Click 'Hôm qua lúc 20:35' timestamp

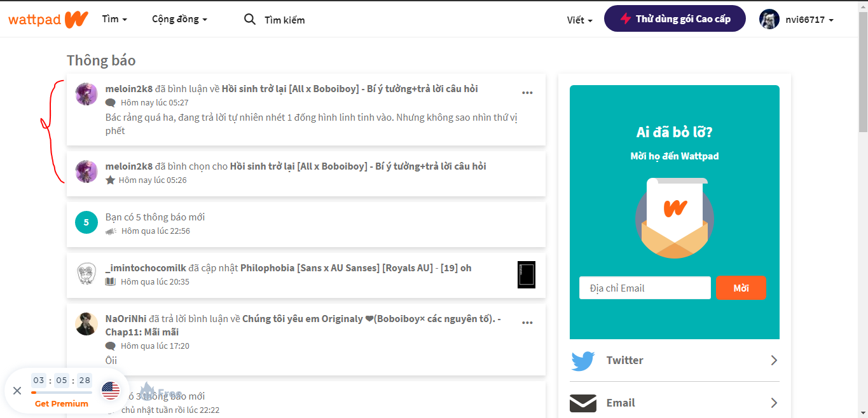click(155, 281)
